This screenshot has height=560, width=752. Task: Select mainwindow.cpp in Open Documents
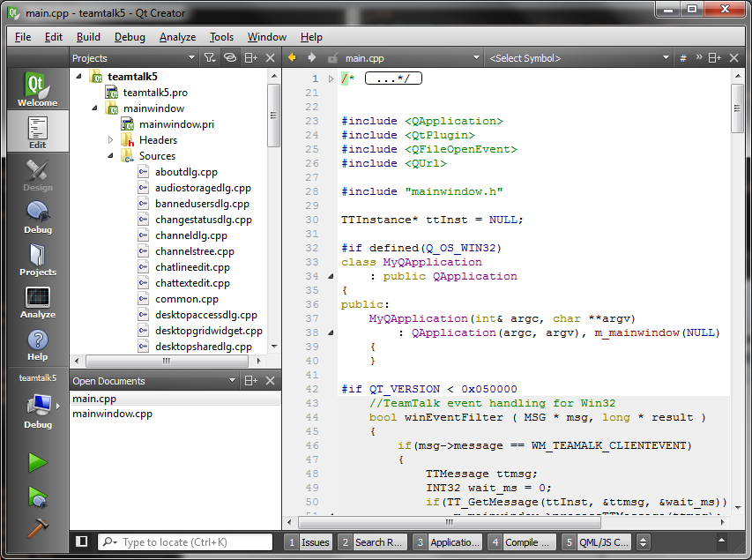tap(112, 414)
